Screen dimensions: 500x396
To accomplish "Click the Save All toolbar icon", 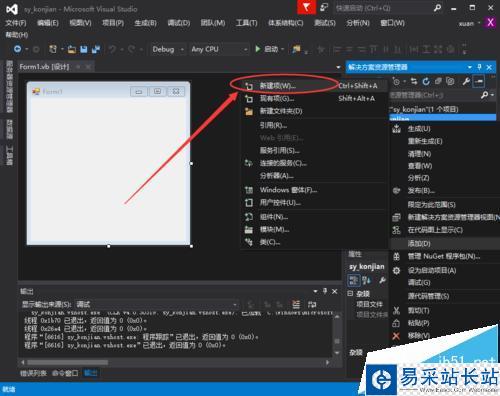I will coord(96,49).
